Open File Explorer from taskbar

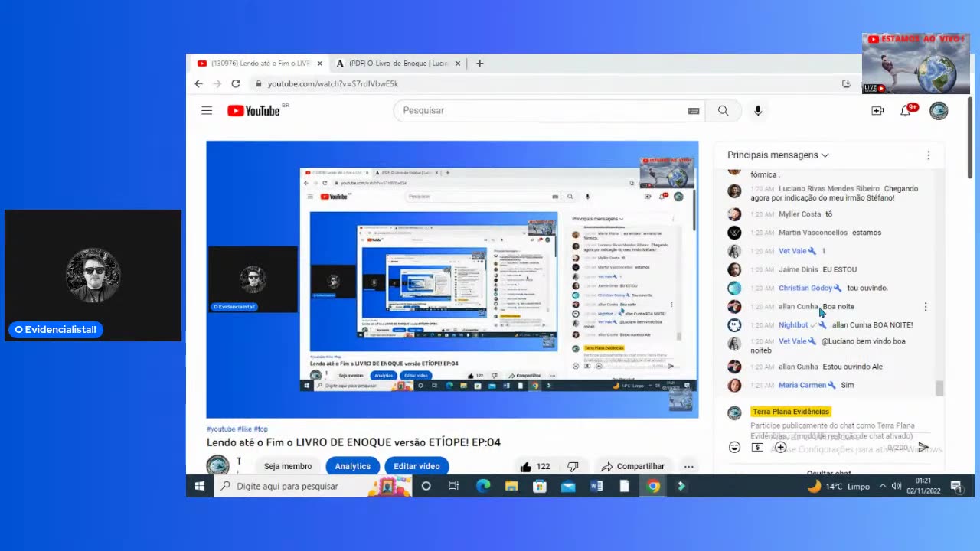511,486
